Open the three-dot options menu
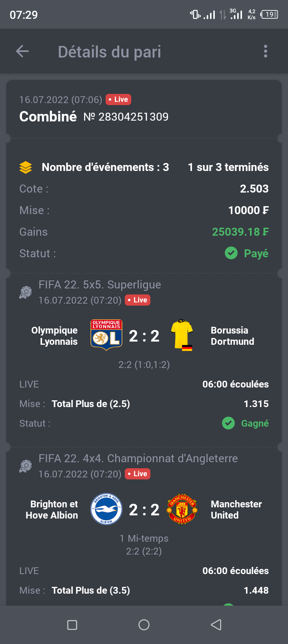 [x=266, y=52]
